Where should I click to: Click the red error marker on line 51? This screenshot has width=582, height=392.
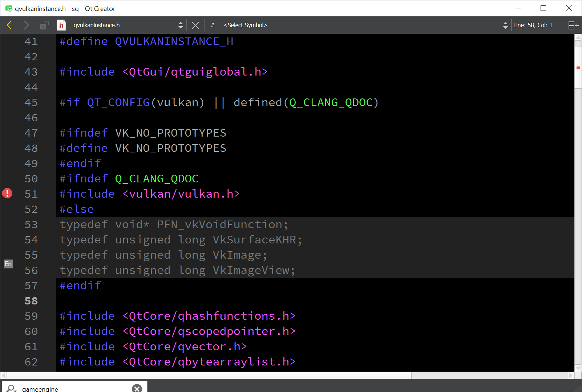[7, 193]
